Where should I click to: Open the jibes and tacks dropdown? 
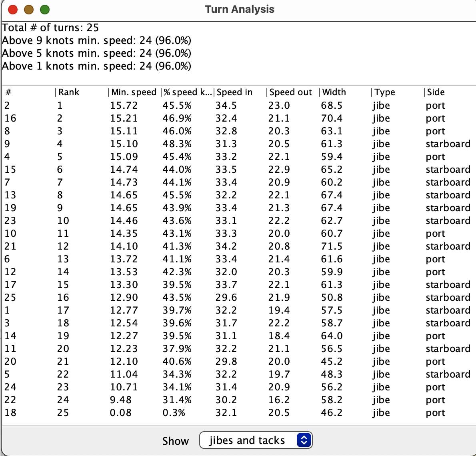(x=256, y=440)
